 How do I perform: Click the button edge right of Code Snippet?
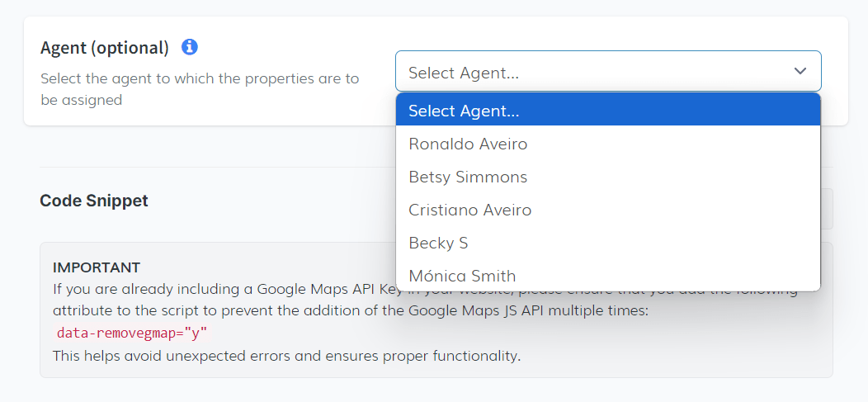[827, 208]
